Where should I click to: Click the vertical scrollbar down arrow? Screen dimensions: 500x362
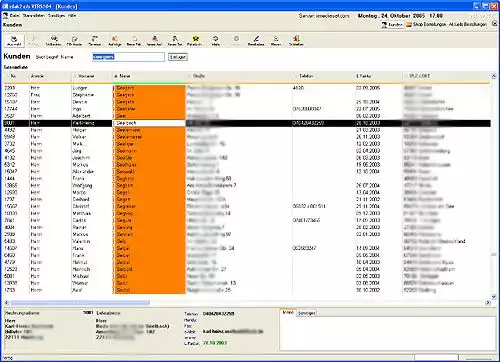(x=494, y=296)
